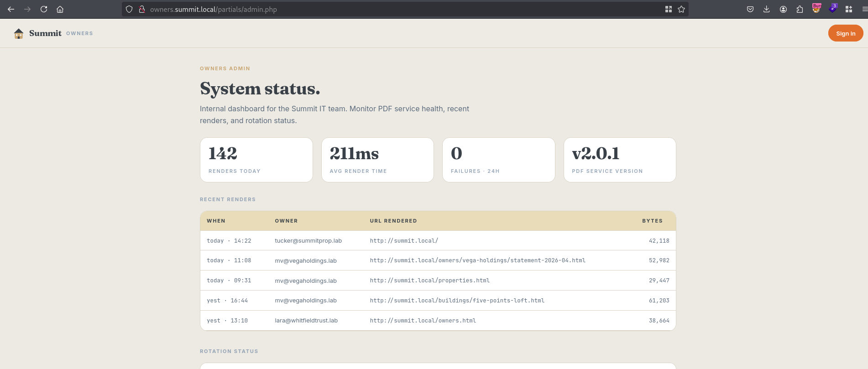868x369 pixels.
Task: Go back to the previous page
Action: click(11, 9)
